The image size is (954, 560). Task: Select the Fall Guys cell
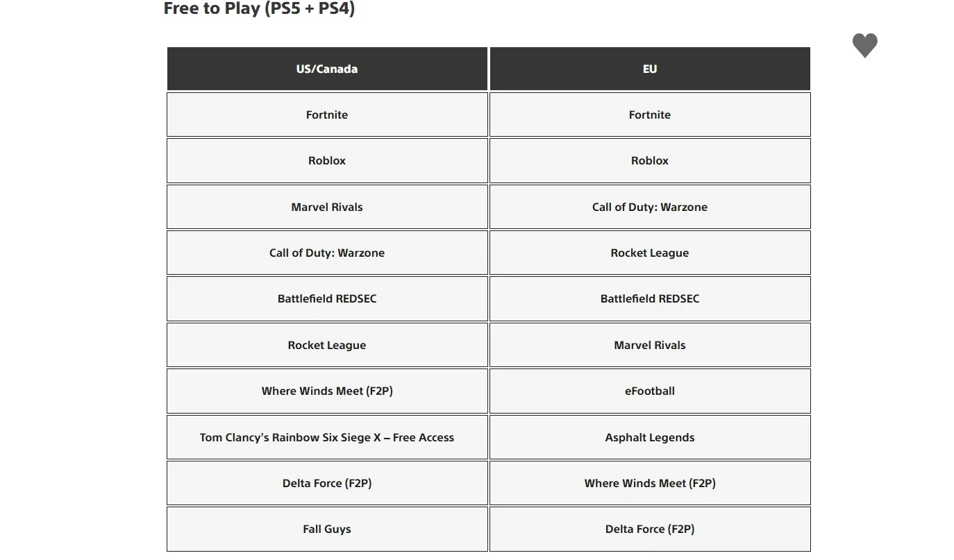point(327,529)
